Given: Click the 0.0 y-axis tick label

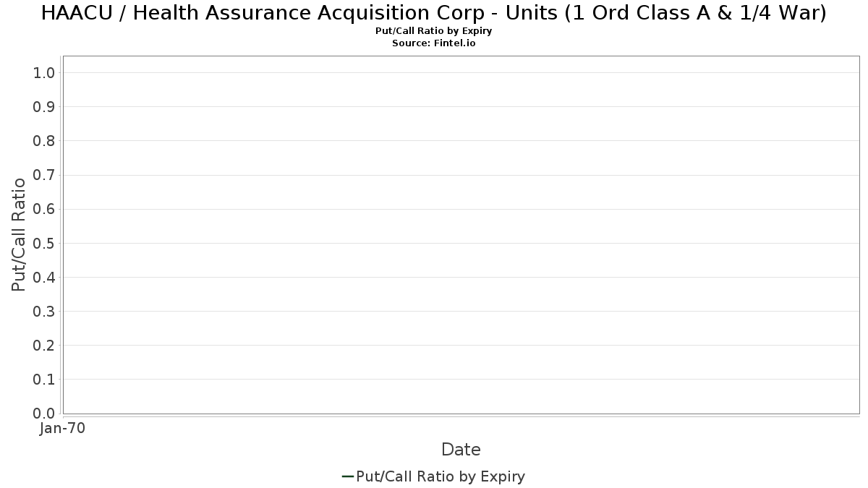Looking at the screenshot, I should click(x=44, y=414).
